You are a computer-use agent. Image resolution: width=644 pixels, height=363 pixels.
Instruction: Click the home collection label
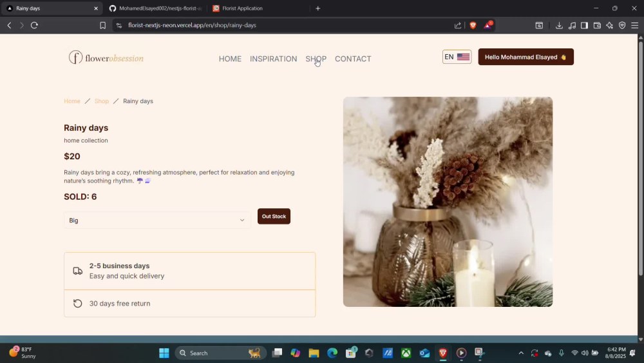(x=86, y=140)
